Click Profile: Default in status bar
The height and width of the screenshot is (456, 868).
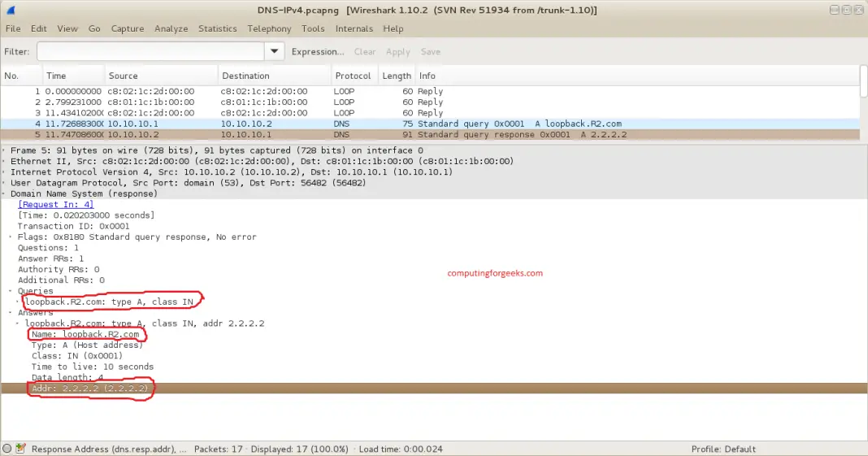[x=723, y=449]
